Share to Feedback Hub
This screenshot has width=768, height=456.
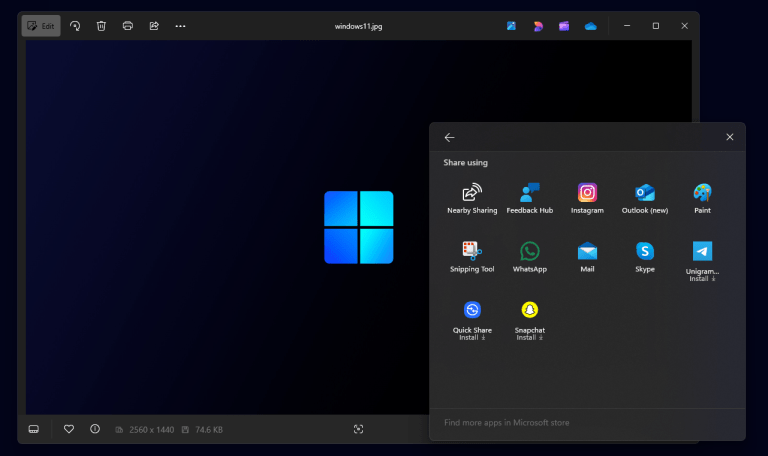529,199
